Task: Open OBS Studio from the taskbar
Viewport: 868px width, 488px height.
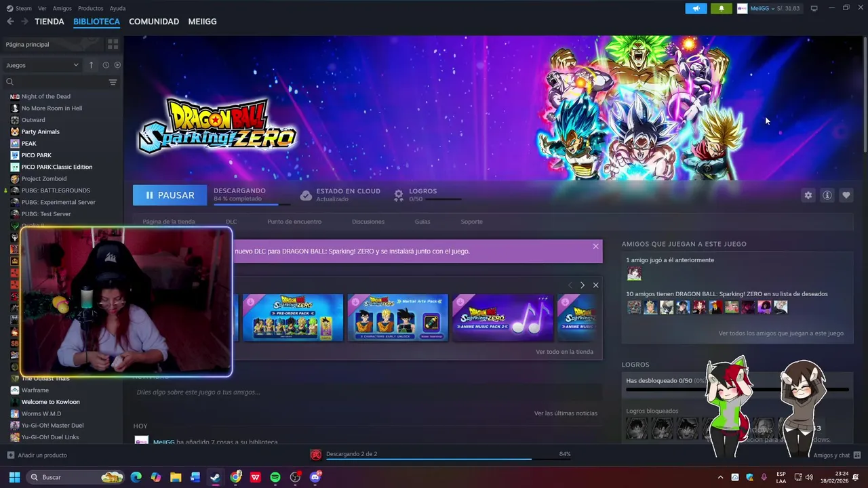Action: [295, 477]
